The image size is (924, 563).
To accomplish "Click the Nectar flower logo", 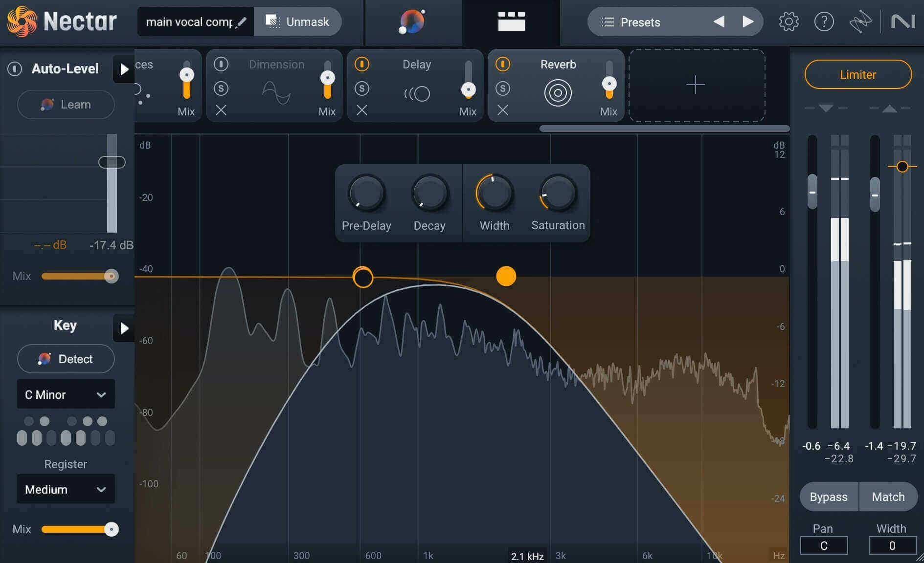I will pos(22,22).
